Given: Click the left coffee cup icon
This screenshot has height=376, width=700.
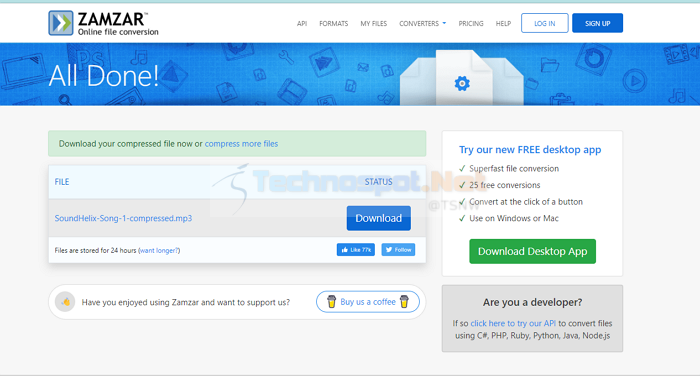Looking at the screenshot, I should [x=331, y=302].
